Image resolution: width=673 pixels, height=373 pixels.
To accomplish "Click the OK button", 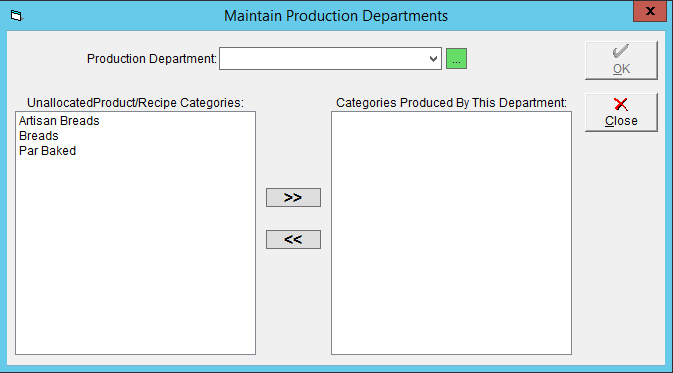I will pyautogui.click(x=621, y=61).
